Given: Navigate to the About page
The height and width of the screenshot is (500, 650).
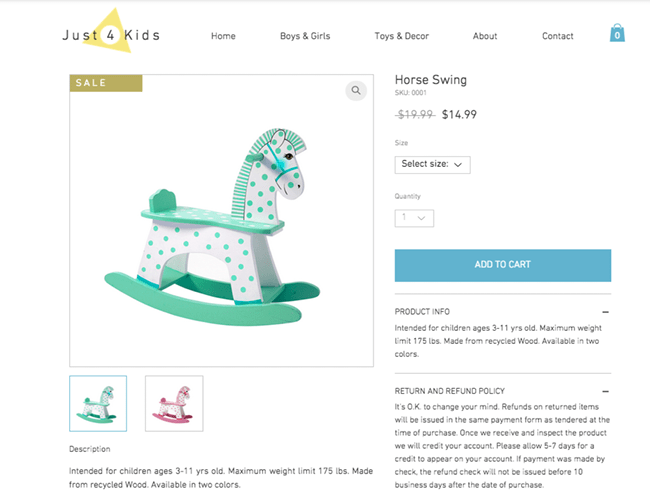Looking at the screenshot, I should click(485, 36).
